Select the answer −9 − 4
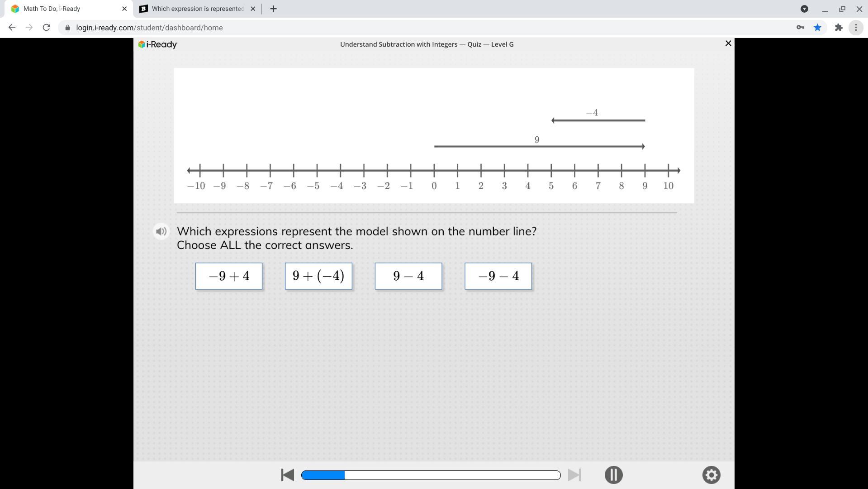Viewport: 868px width, 489px height. point(498,276)
